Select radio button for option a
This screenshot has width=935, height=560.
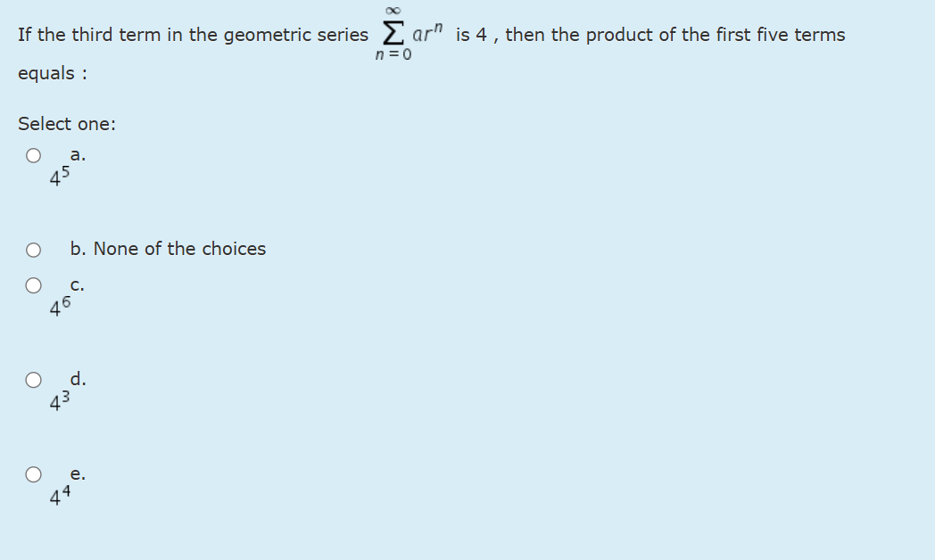(33, 154)
